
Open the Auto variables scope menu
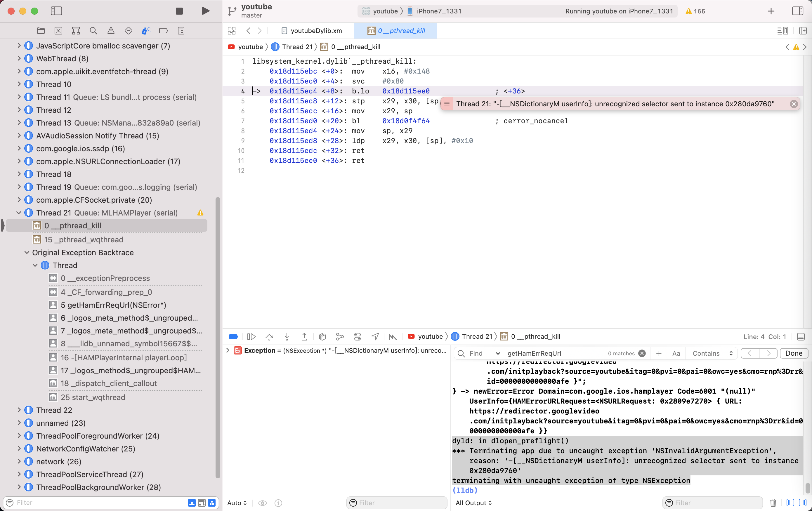tap(237, 503)
